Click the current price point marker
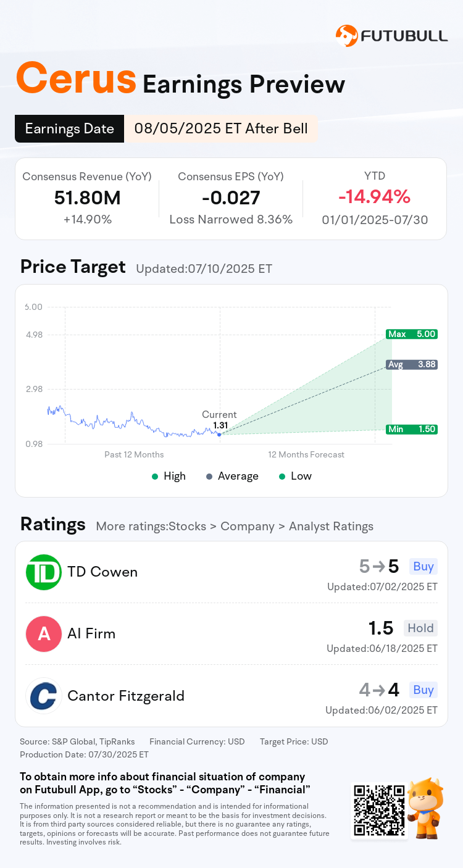This screenshot has width=463, height=868. tap(219, 435)
